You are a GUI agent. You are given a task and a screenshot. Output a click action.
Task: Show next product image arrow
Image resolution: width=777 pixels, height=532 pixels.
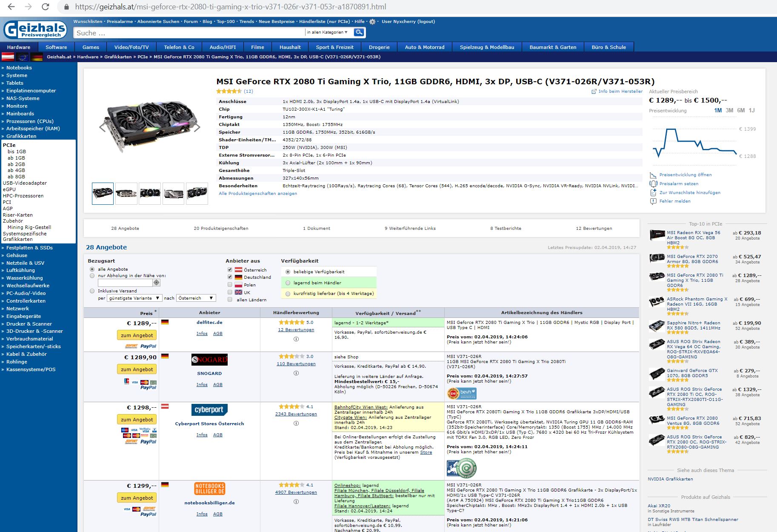pos(197,127)
